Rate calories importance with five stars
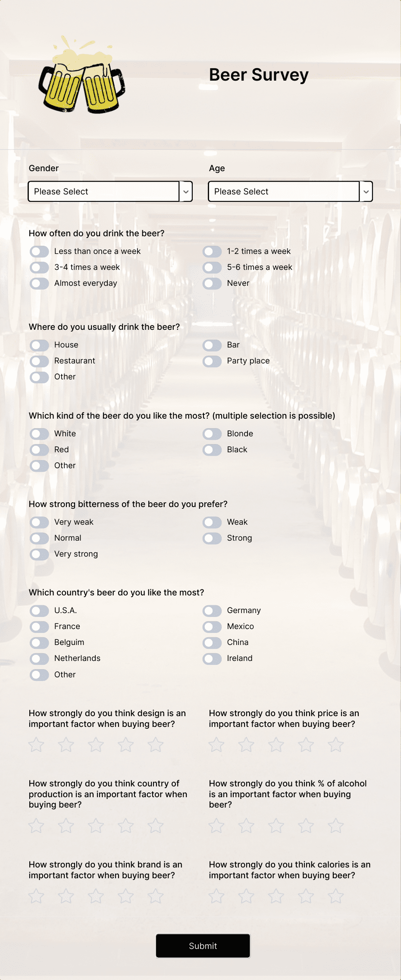 pos(335,896)
